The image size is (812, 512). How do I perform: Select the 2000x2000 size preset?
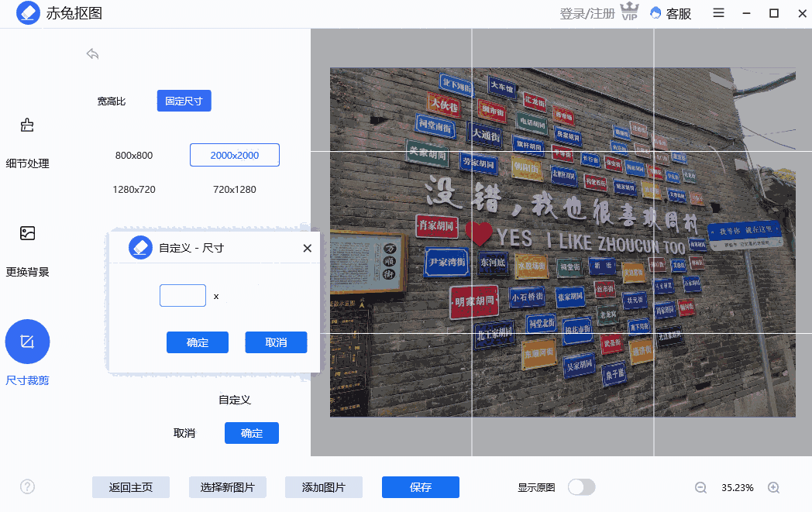[234, 155]
